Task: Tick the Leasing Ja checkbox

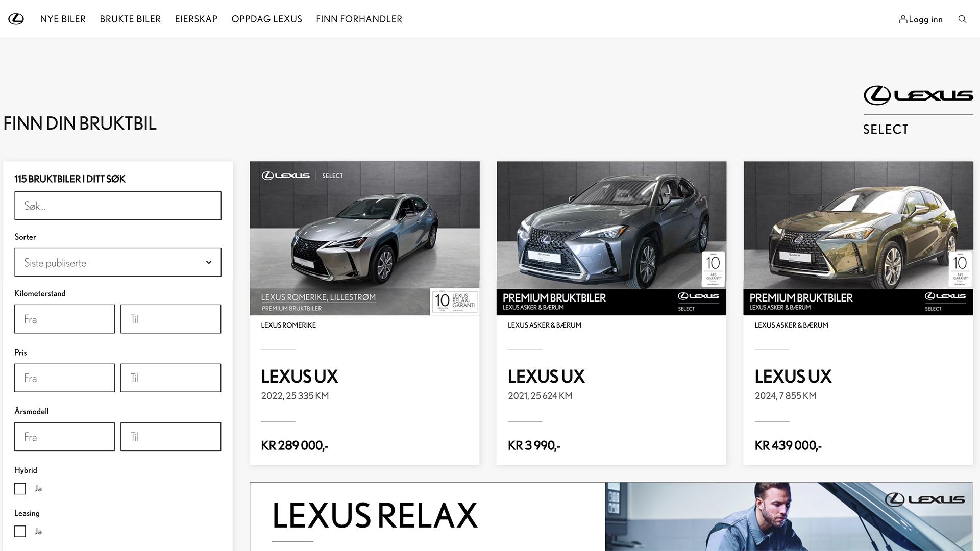Action: [x=20, y=532]
